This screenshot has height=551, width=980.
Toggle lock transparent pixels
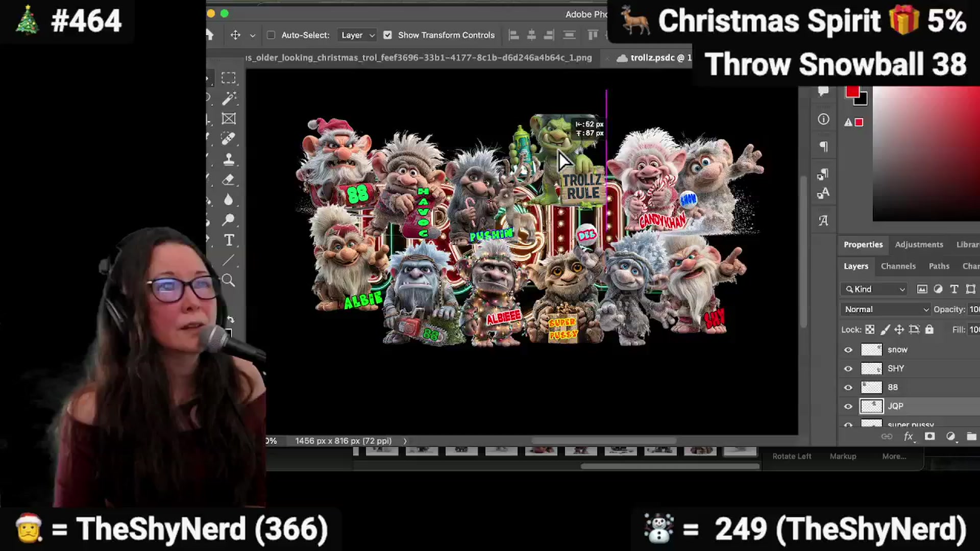[x=870, y=330]
